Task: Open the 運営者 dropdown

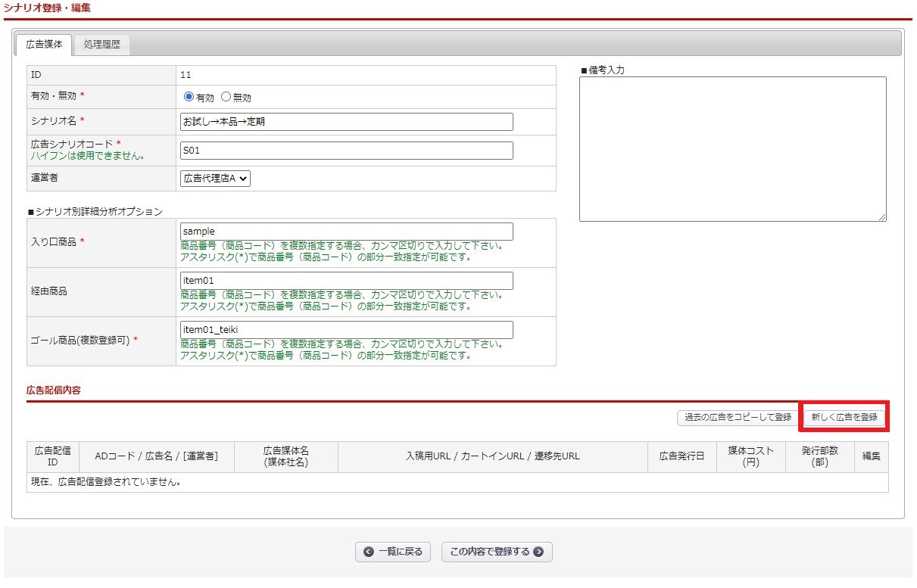Action: pos(216,179)
